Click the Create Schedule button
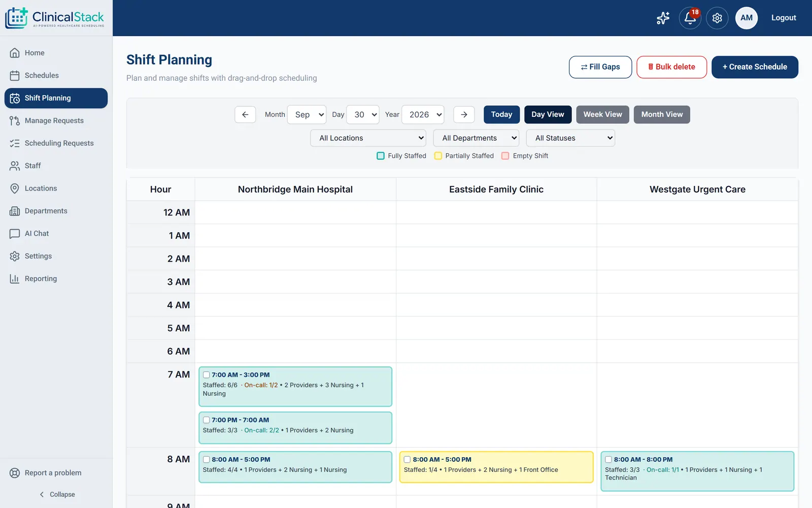 click(x=755, y=67)
